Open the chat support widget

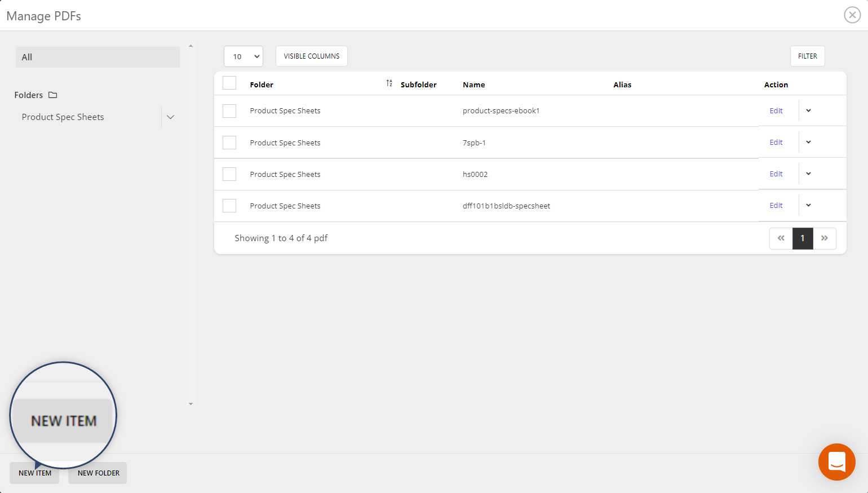pyautogui.click(x=836, y=461)
